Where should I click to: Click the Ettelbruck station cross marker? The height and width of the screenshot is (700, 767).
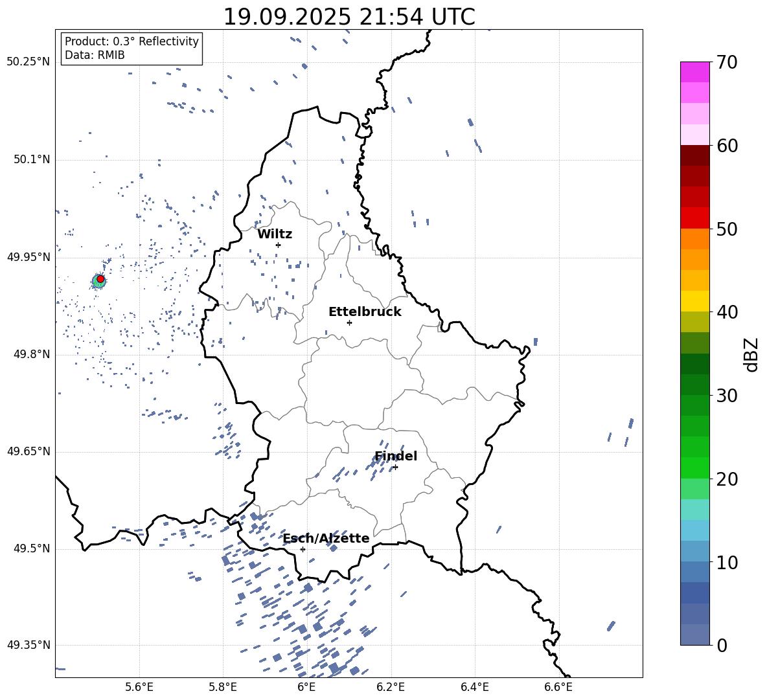[349, 322]
